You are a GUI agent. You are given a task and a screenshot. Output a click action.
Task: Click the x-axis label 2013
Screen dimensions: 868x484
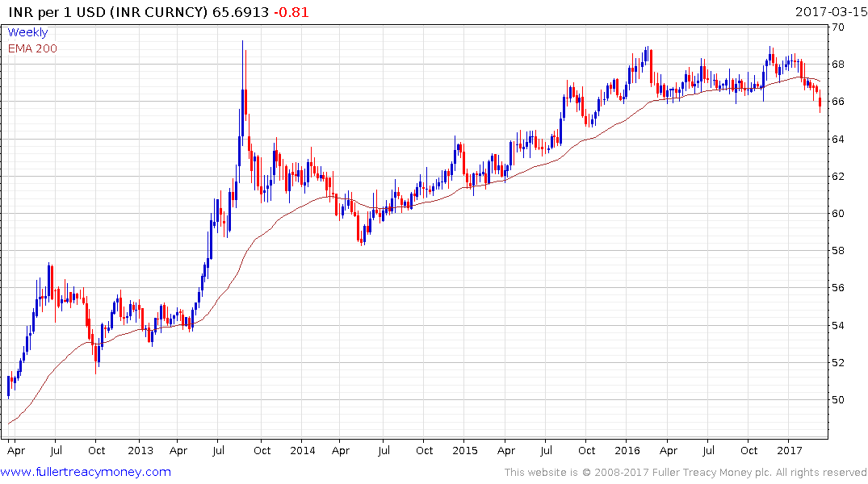tap(140, 450)
